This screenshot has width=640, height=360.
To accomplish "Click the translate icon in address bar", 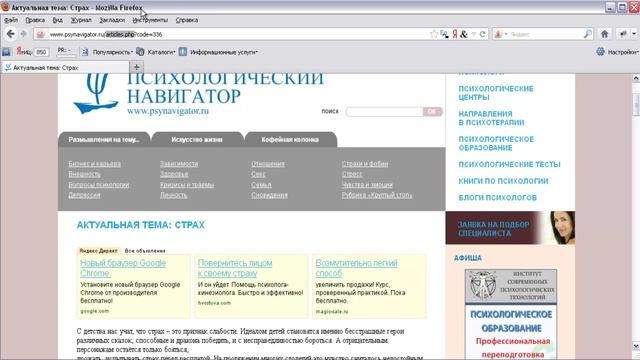I will [444, 34].
